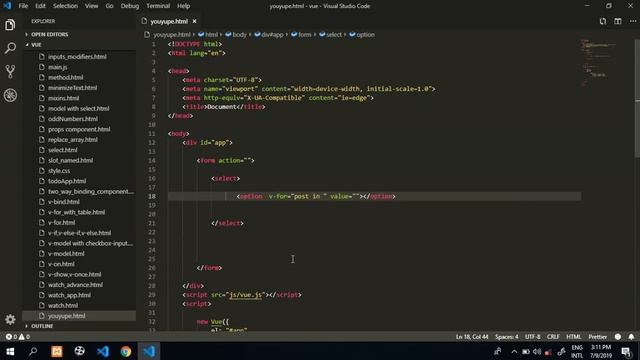Open the Explorer view in activity bar
The image size is (640, 360).
click(x=10, y=25)
